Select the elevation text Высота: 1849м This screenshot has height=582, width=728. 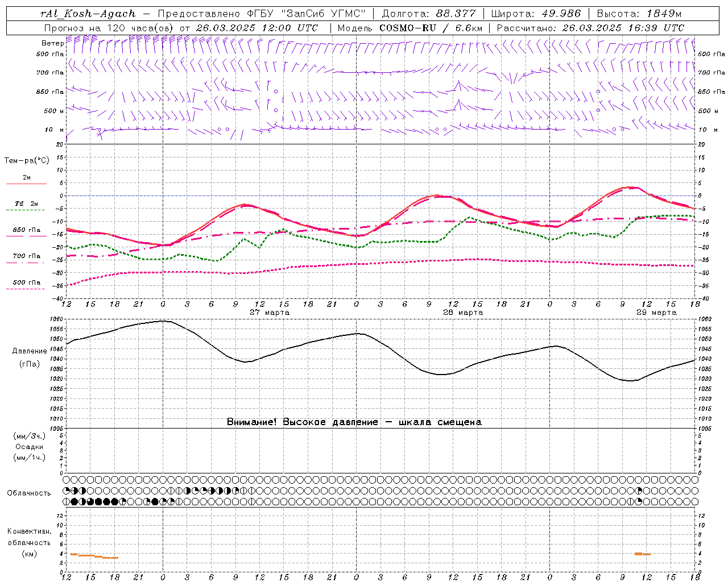pyautogui.click(x=639, y=14)
